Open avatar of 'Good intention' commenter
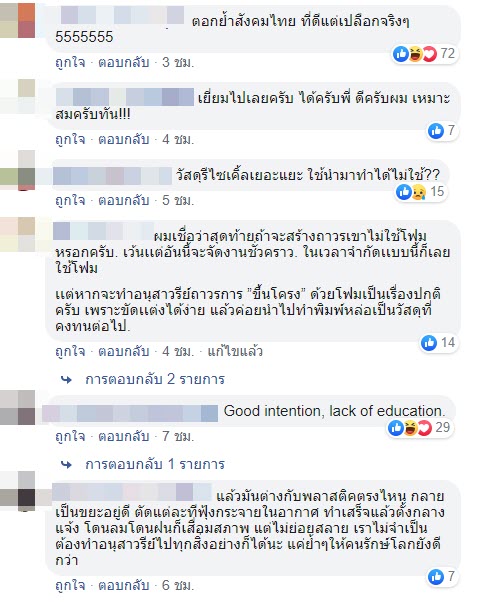479x602 pixels. point(18,408)
